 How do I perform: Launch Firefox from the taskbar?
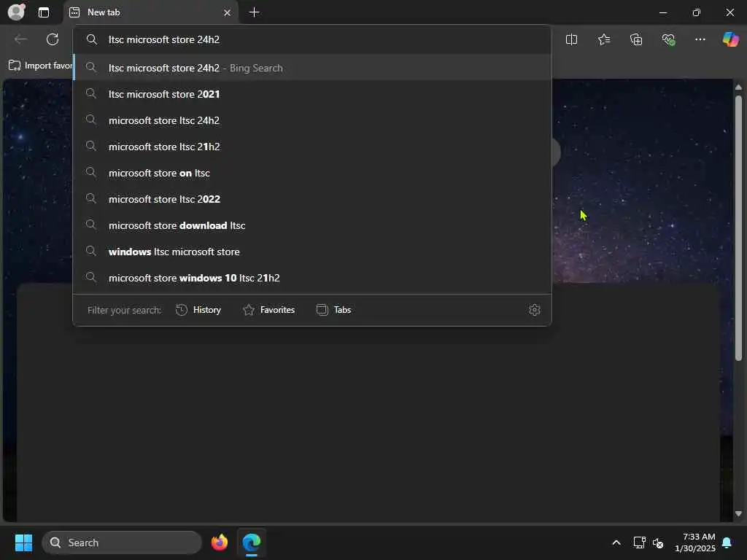tap(220, 542)
